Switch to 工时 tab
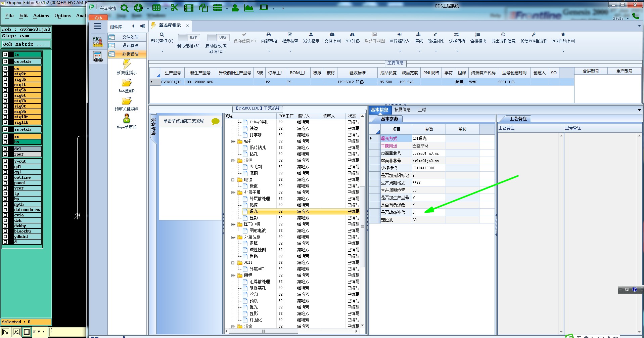 pos(422,110)
